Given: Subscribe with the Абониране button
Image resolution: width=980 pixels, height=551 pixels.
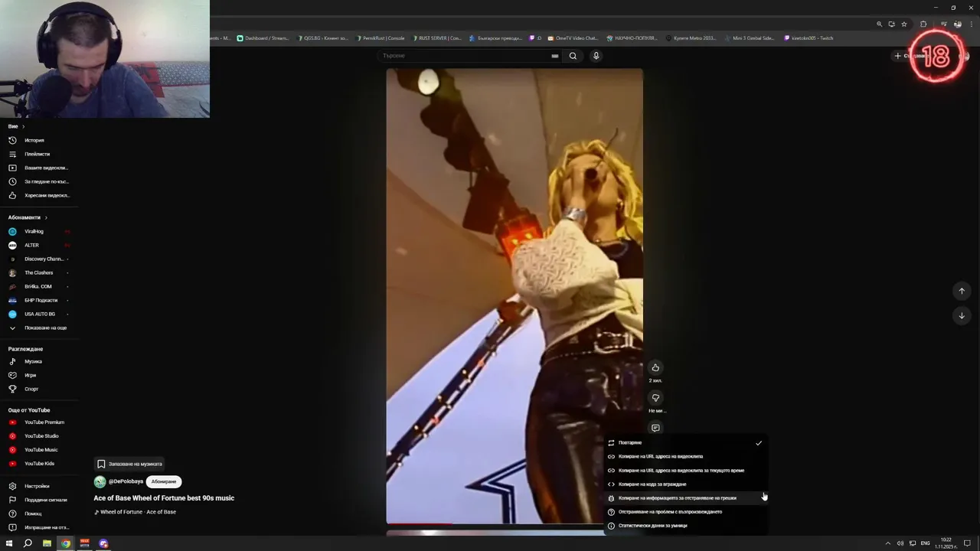Looking at the screenshot, I should [164, 481].
